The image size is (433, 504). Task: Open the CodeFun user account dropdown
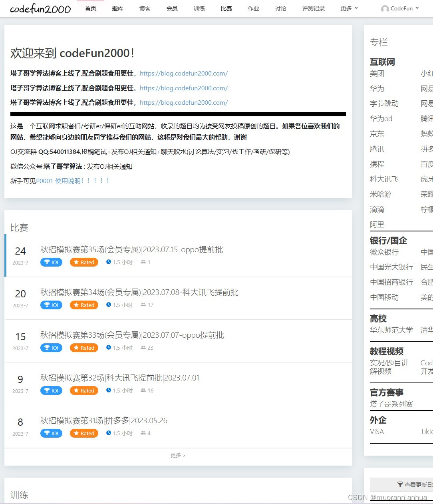coord(400,8)
